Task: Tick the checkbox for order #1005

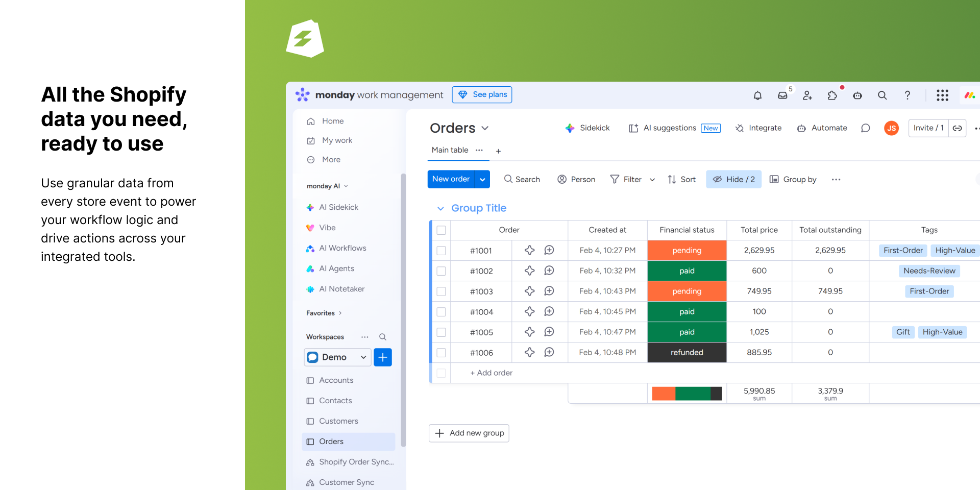Action: (442, 332)
